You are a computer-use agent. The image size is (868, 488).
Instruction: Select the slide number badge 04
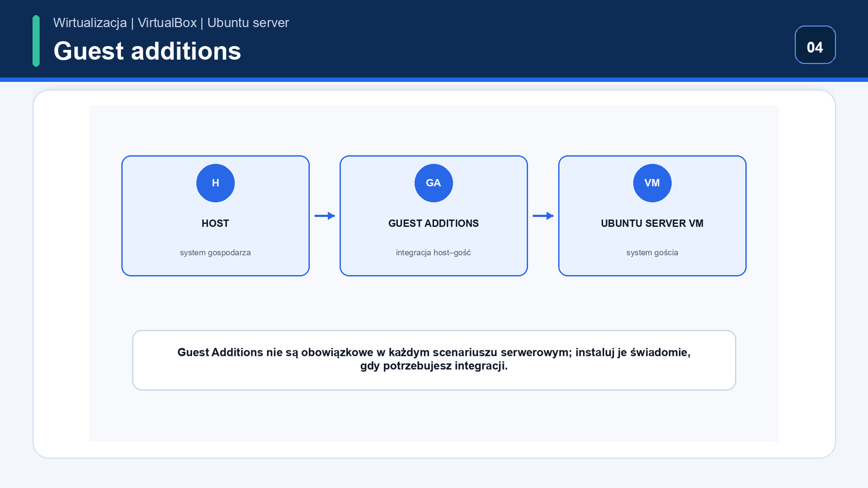[x=815, y=45]
